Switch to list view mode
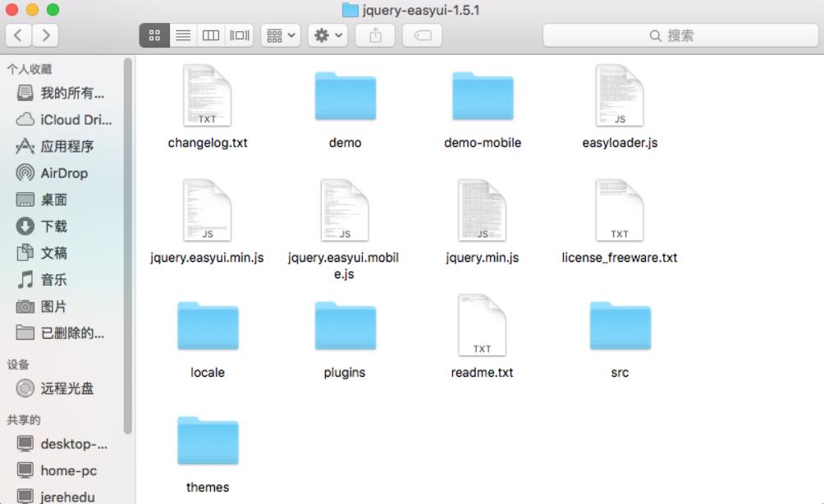 (x=183, y=35)
